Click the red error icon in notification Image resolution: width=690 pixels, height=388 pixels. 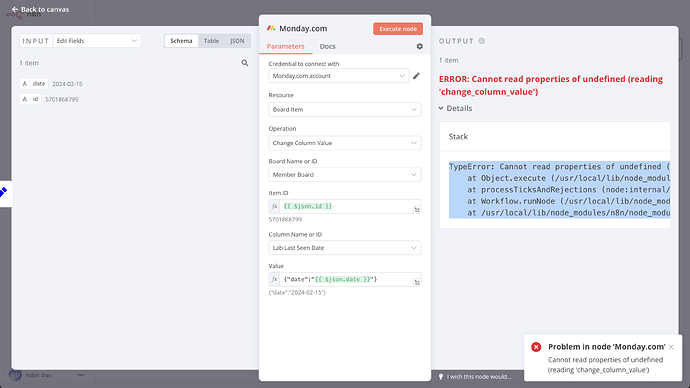pyautogui.click(x=536, y=347)
